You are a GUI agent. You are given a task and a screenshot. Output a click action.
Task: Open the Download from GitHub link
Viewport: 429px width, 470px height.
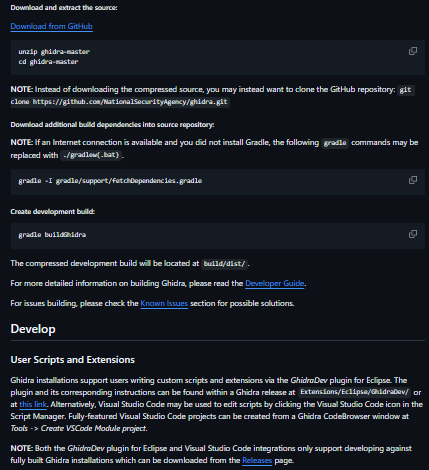(x=51, y=26)
